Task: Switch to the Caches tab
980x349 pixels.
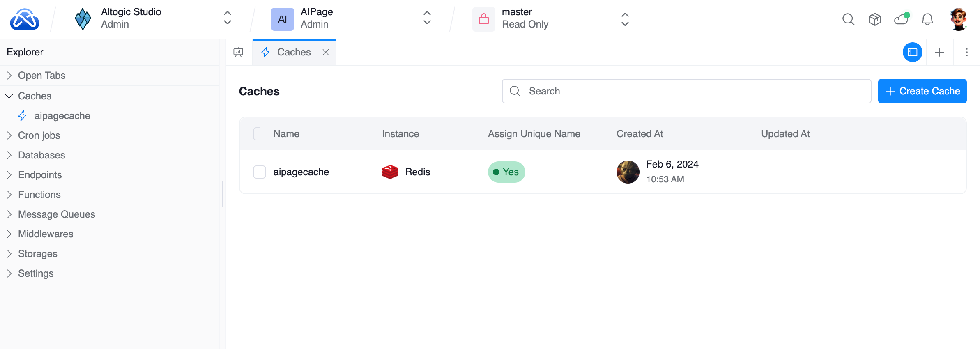Action: [294, 52]
